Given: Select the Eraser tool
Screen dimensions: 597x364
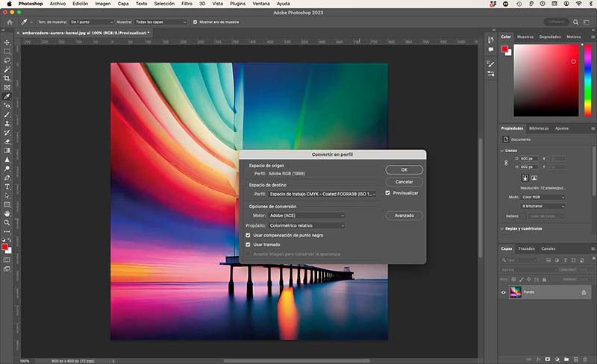Looking at the screenshot, I should pos(7,142).
